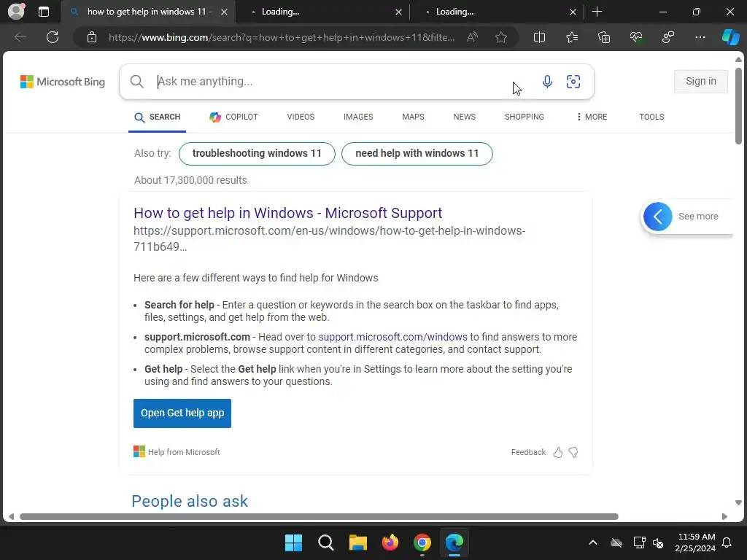Click the share/extensions icon in toolbar
Viewport: 747px width, 560px height.
click(668, 37)
